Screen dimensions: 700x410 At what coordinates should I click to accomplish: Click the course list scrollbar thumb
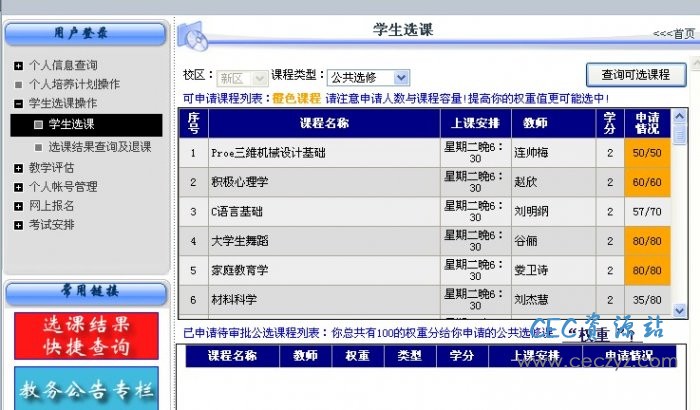coord(679,134)
